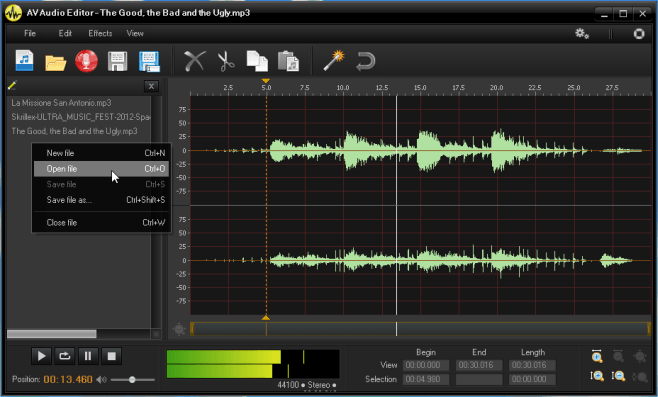658x397 pixels.
Task: Open a file with the folder icon
Action: (55, 63)
